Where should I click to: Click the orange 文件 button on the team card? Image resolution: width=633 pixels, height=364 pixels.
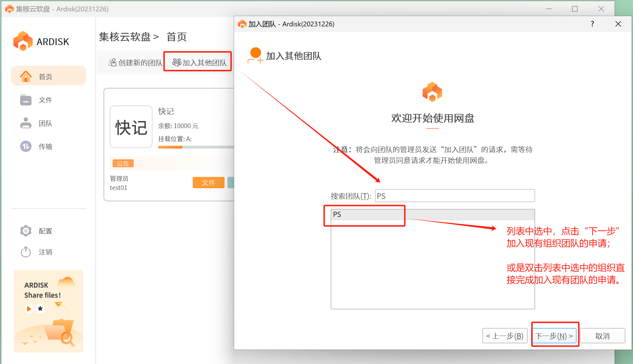[x=208, y=183]
